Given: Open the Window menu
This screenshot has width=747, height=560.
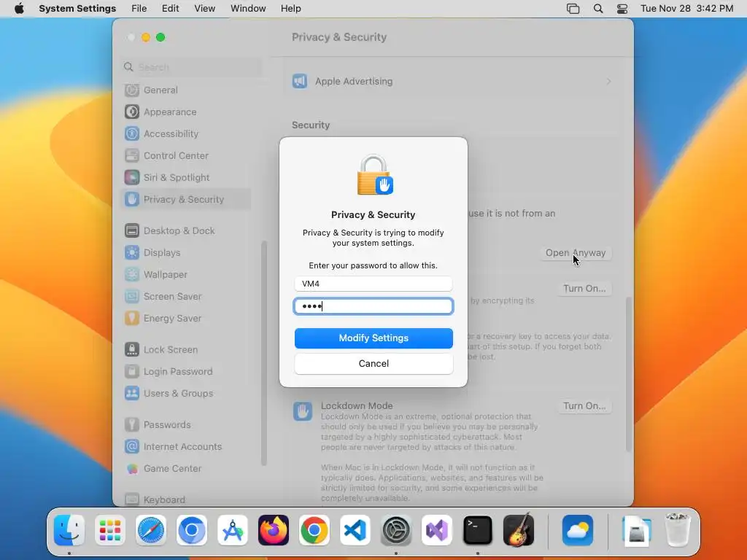Looking at the screenshot, I should 248,9.
